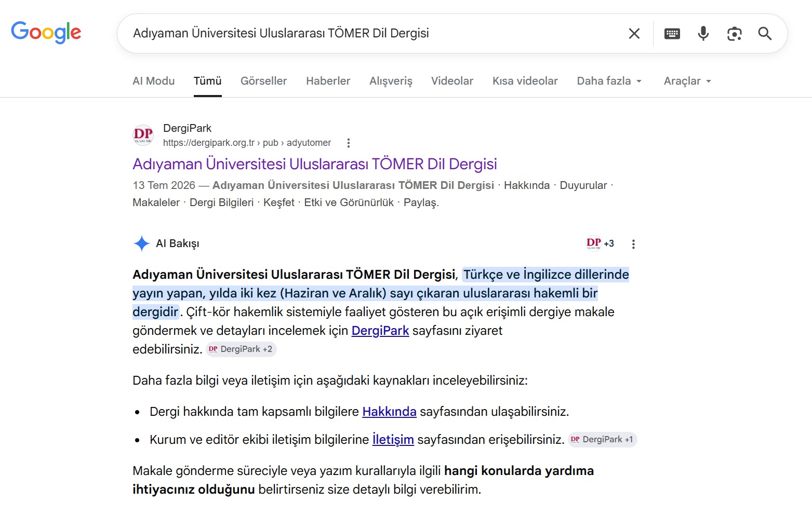Click the DergiPark site name above the URL
Image resolution: width=812 pixels, height=516 pixels.
(187, 128)
